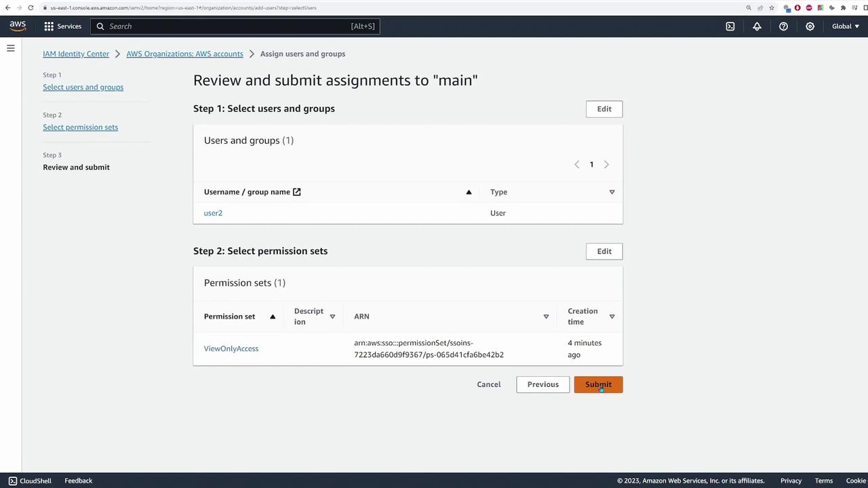Edit Step 1 users and groups
The width and height of the screenshot is (868, 488).
click(x=604, y=109)
